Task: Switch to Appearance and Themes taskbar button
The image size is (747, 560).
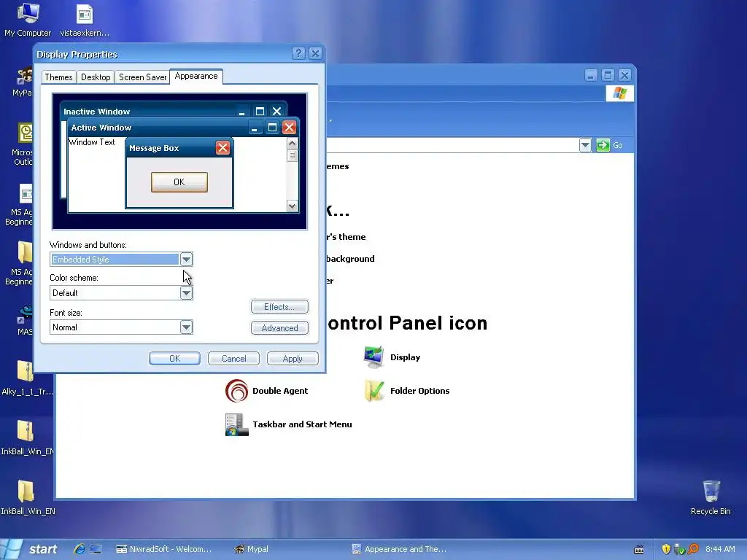Action: click(x=399, y=549)
